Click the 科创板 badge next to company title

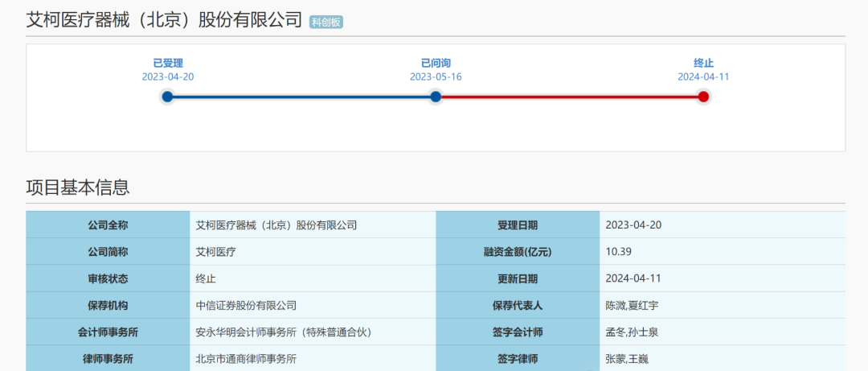click(326, 23)
